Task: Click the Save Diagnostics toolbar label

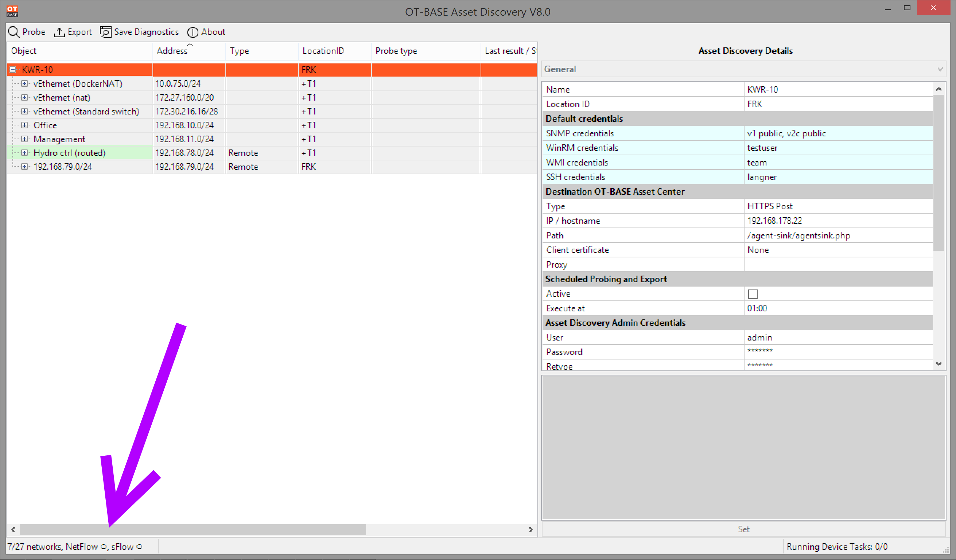Action: pyautogui.click(x=147, y=32)
